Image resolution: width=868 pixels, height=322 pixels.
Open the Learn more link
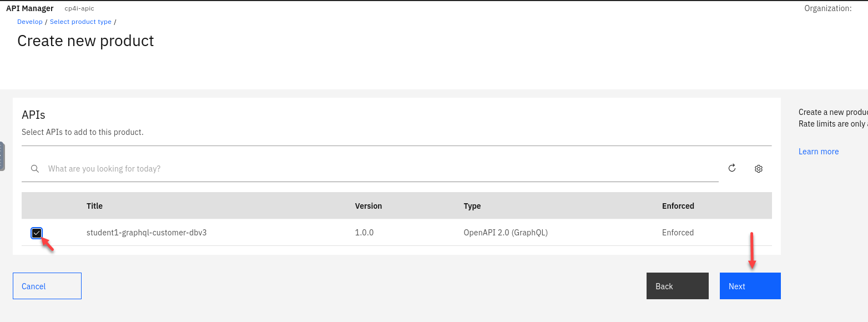(x=818, y=152)
